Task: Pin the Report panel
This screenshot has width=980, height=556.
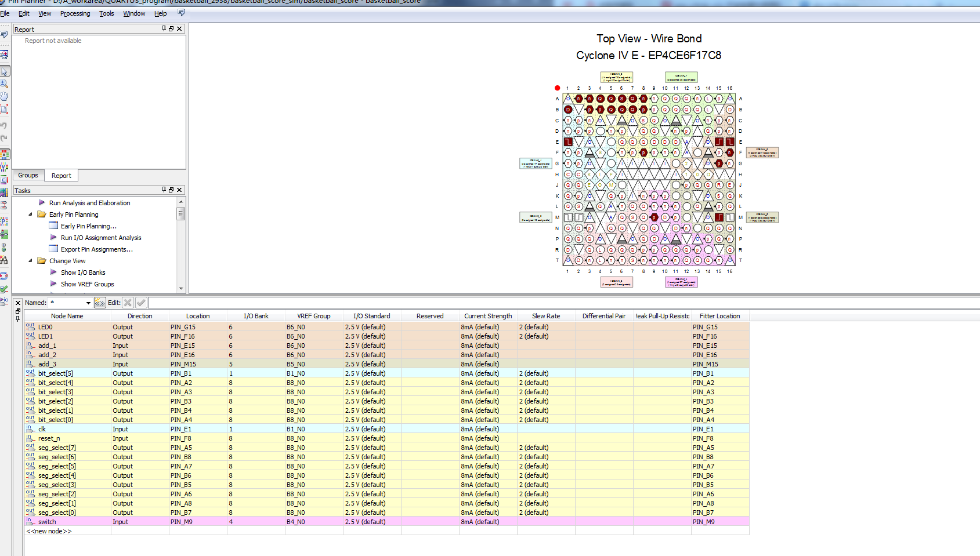Action: point(164,28)
